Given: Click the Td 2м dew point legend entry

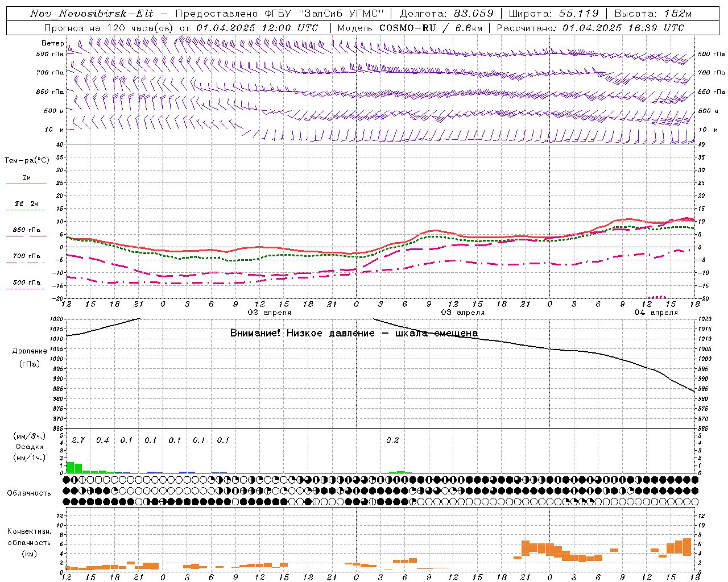Looking at the screenshot, I should click(26, 206).
